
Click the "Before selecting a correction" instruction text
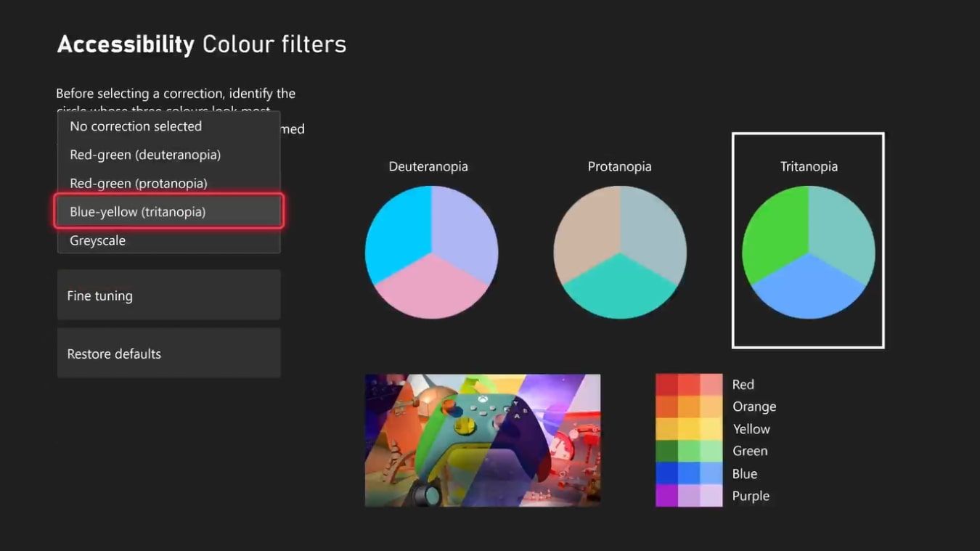pyautogui.click(x=176, y=94)
